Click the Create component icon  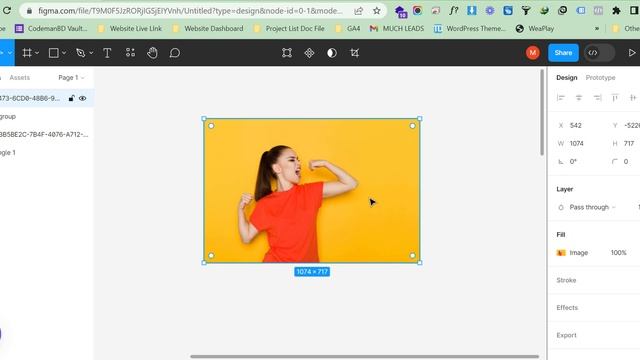[x=309, y=53]
